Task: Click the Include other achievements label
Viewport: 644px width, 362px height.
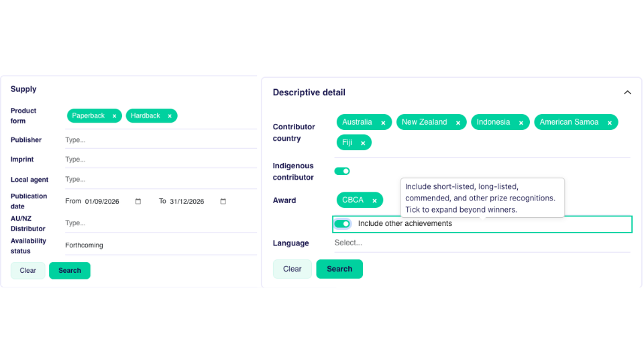Action: pos(405,224)
